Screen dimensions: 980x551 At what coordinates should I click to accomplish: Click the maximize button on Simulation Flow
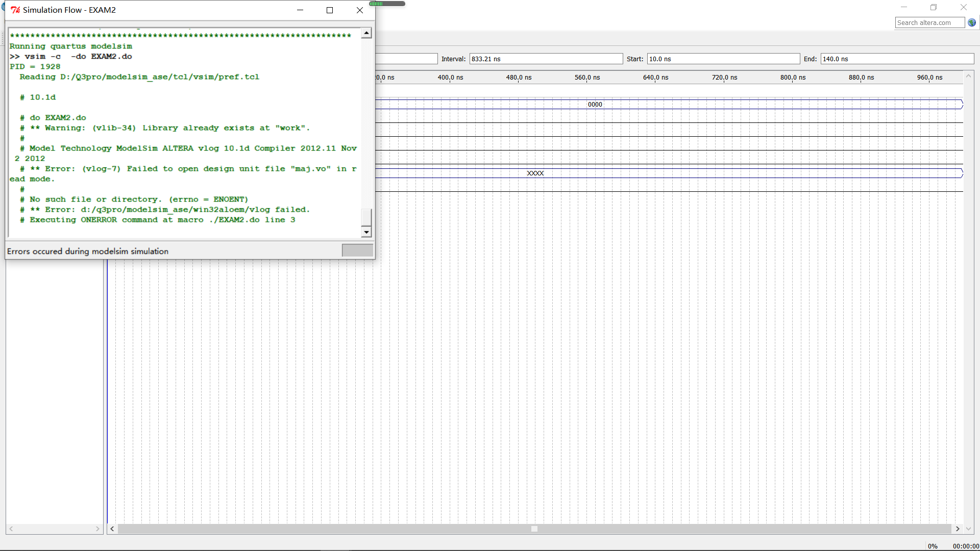point(330,9)
